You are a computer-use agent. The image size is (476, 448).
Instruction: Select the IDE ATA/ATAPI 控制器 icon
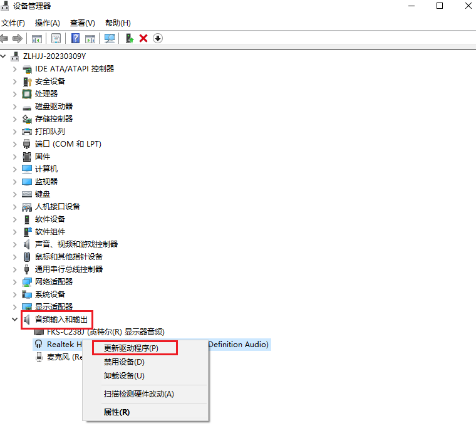coord(27,70)
